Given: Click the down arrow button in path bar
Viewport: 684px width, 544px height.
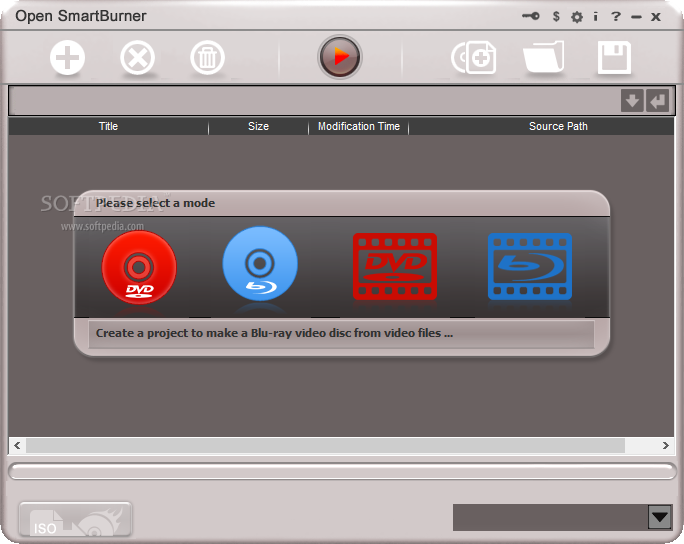Looking at the screenshot, I should [632, 101].
